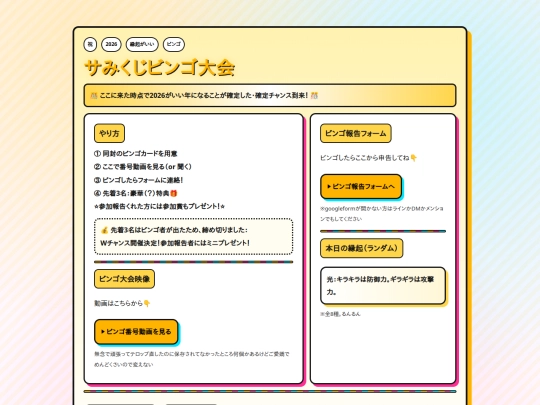Click the notice text 先着3名はビンゴ者が出たため
Viewport: 540px width, 405px height.
pyautogui.click(x=179, y=230)
